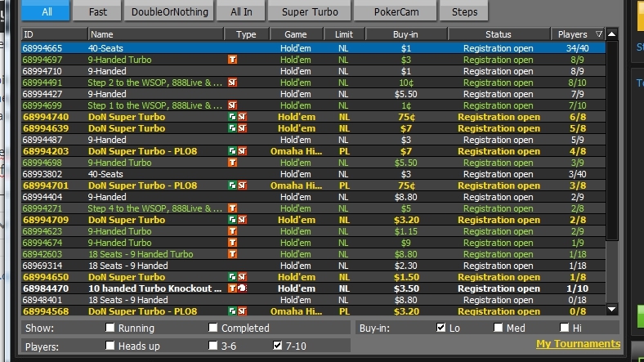Click scrollbar up arrow of tournament list
The image size is (644, 362).
pyautogui.click(x=612, y=34)
